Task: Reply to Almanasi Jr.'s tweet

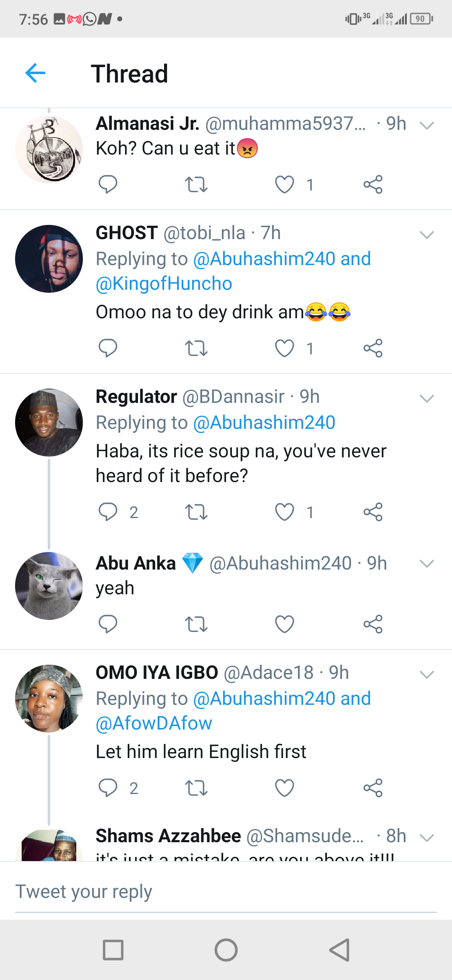Action: pyautogui.click(x=108, y=184)
